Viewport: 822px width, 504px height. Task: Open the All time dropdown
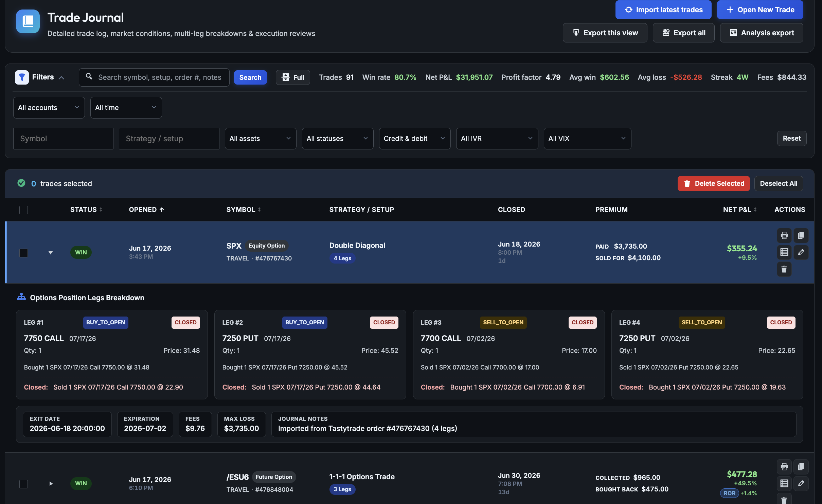click(x=126, y=108)
